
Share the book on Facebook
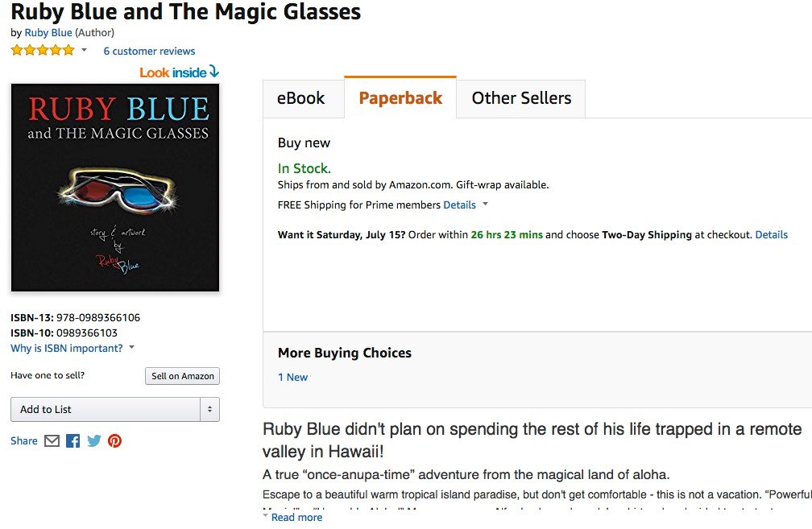coord(73,441)
